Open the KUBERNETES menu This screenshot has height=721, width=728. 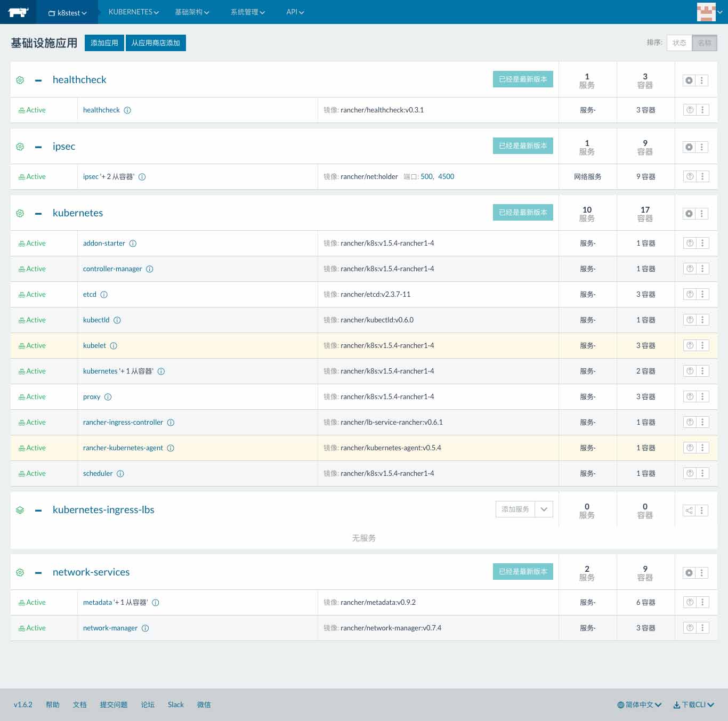(134, 12)
